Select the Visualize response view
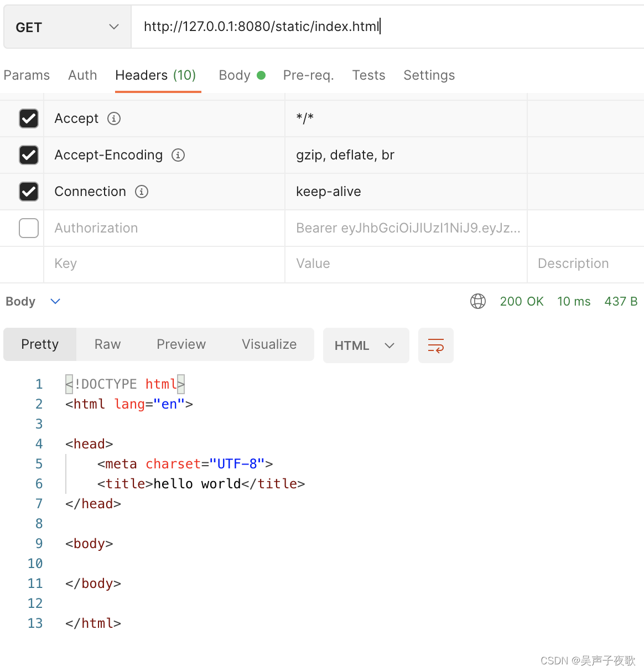The width and height of the screenshot is (644, 671). [269, 344]
